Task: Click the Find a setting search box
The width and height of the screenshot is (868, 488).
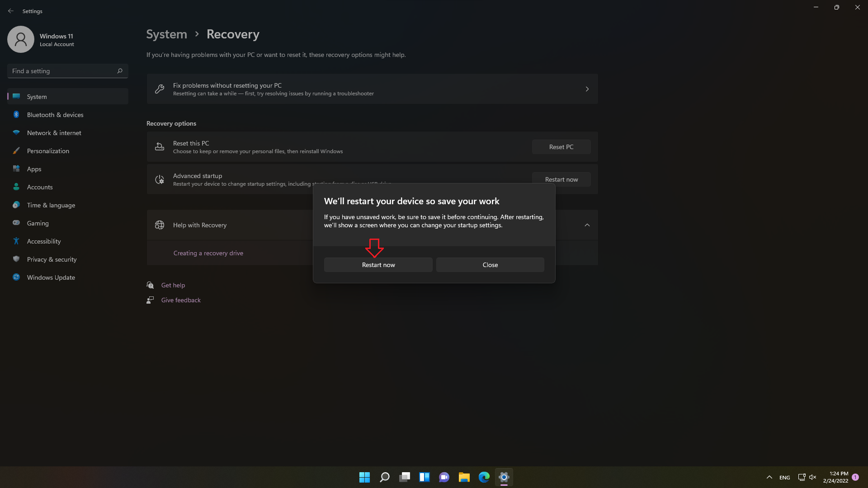Action: tap(63, 71)
